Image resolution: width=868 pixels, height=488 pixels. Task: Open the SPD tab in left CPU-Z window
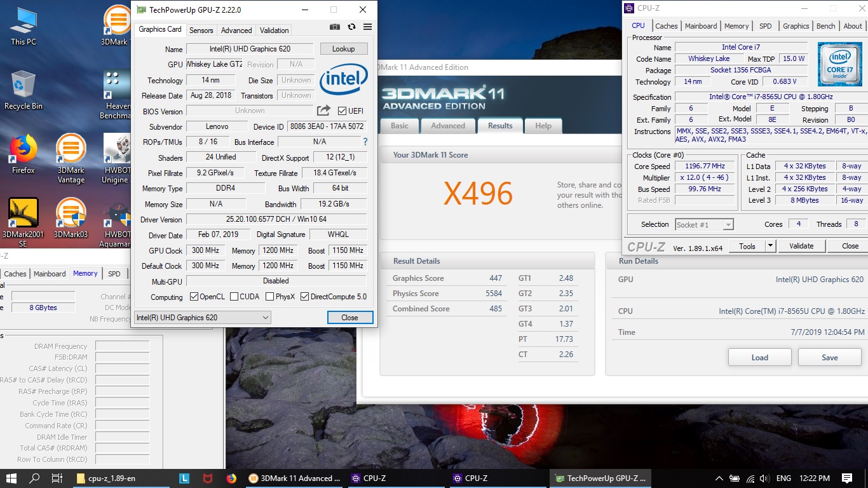[114, 274]
